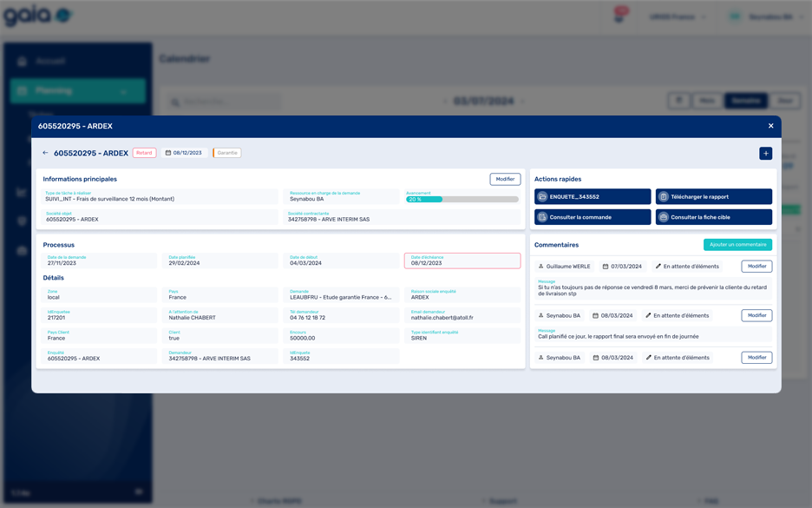Click the Pays Client France field
Screen dimensions: 812x508
click(99, 335)
